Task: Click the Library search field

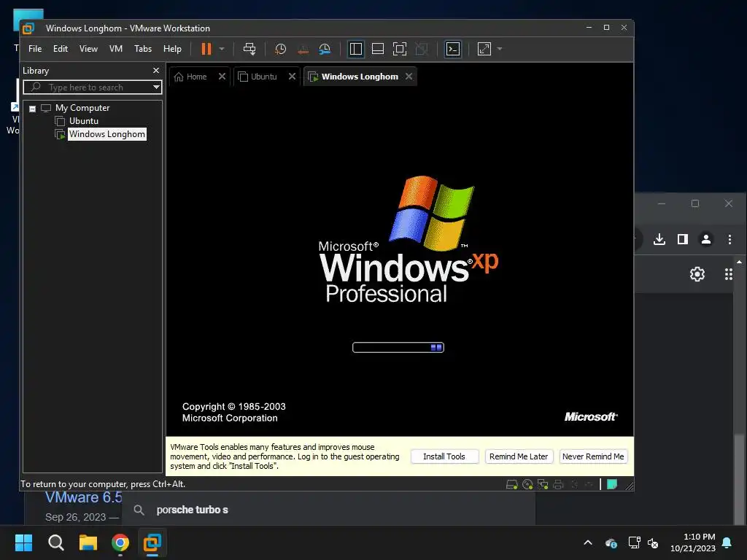Action: coord(88,87)
